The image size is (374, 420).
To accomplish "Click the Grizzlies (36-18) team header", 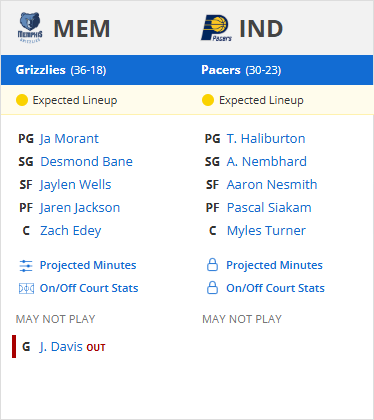I will [61, 70].
